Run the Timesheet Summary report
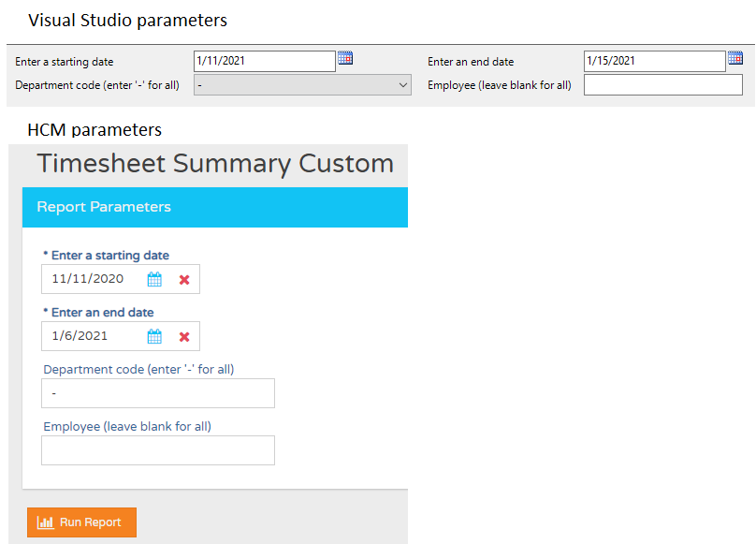Screen dimensions: 756x544 pos(82,522)
